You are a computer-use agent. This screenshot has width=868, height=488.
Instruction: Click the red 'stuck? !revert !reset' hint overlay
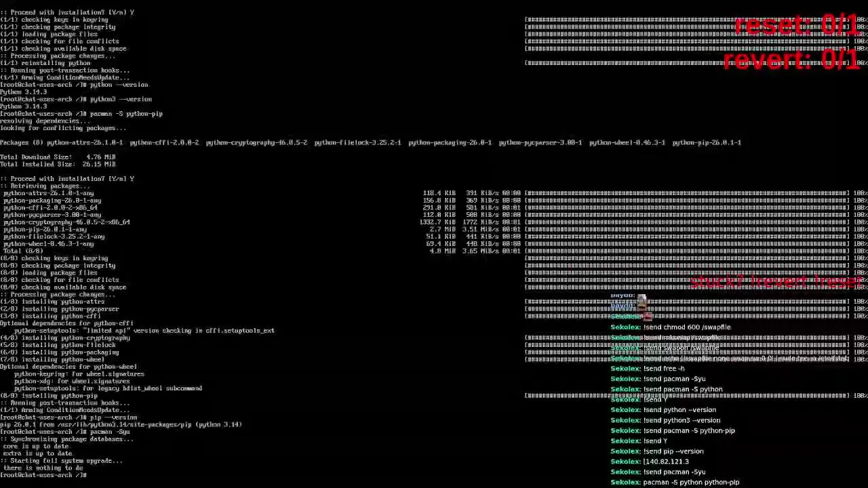tap(776, 281)
